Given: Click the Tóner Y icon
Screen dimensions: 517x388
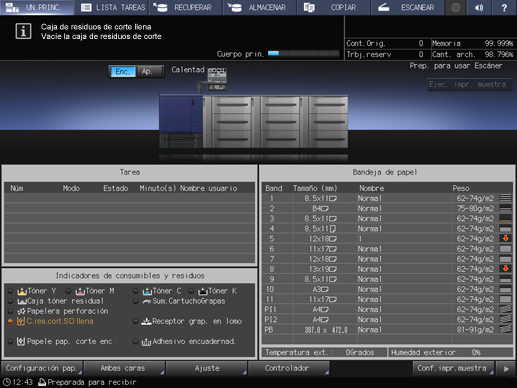Looking at the screenshot, I should tap(22, 291).
